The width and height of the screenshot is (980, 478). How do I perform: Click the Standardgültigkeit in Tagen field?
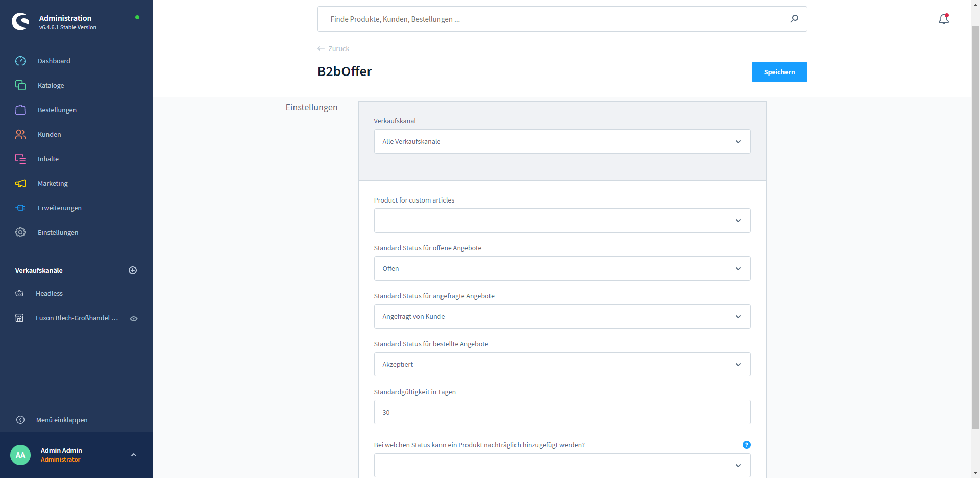tap(562, 412)
